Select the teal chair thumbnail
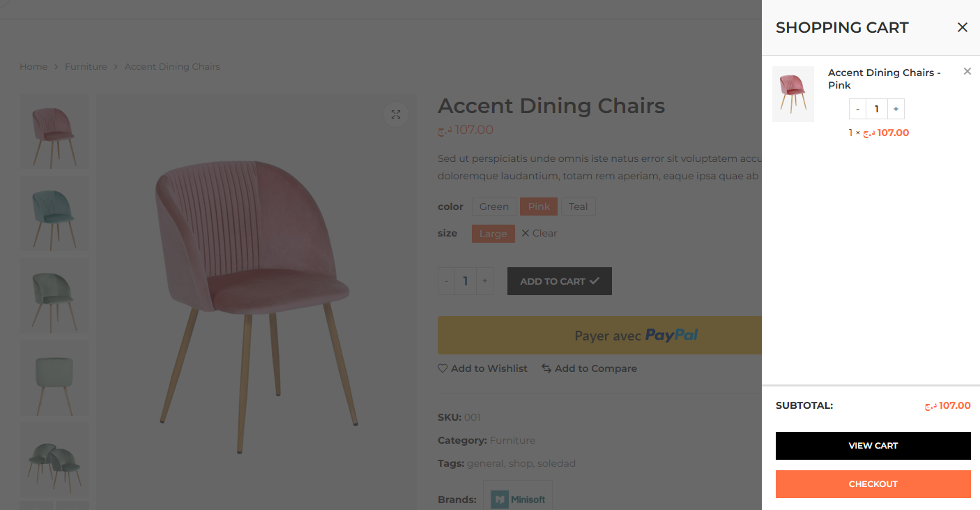Screen dimensions: 980x510 point(54,213)
